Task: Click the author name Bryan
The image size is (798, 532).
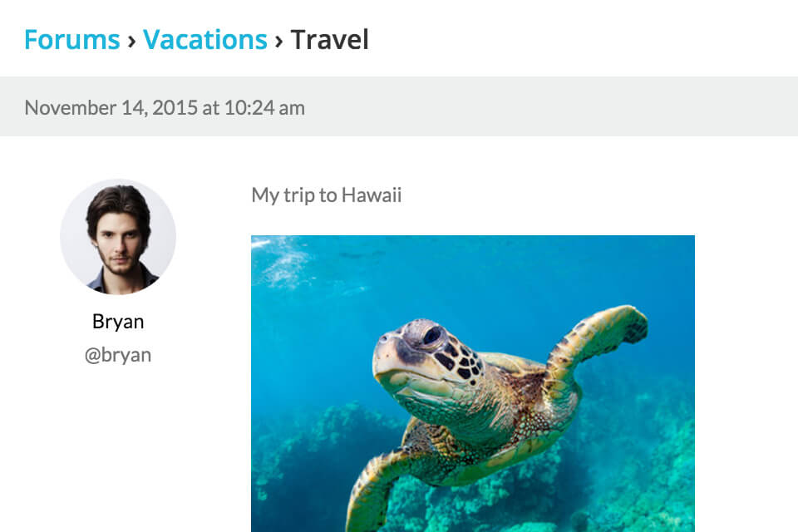Action: pyautogui.click(x=118, y=322)
